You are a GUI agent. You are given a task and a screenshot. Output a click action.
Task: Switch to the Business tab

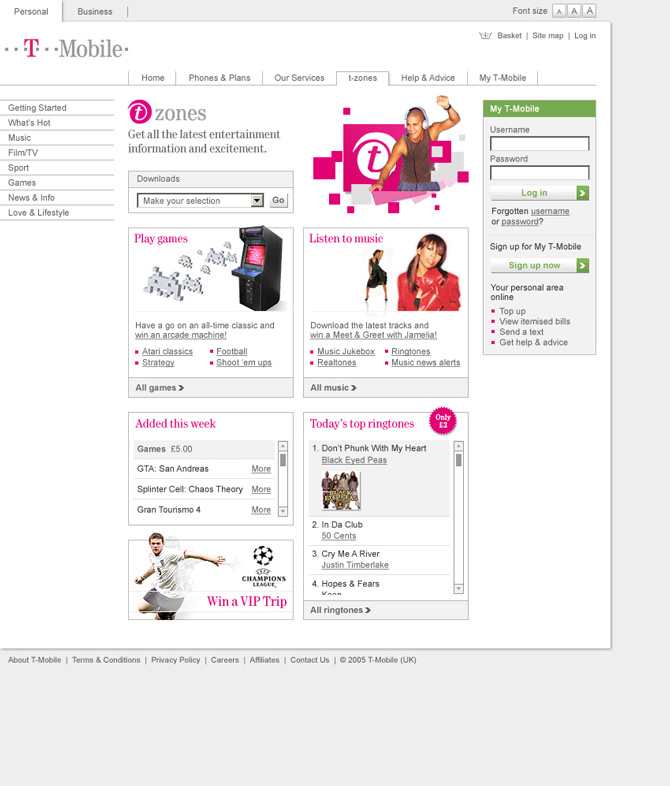95,12
